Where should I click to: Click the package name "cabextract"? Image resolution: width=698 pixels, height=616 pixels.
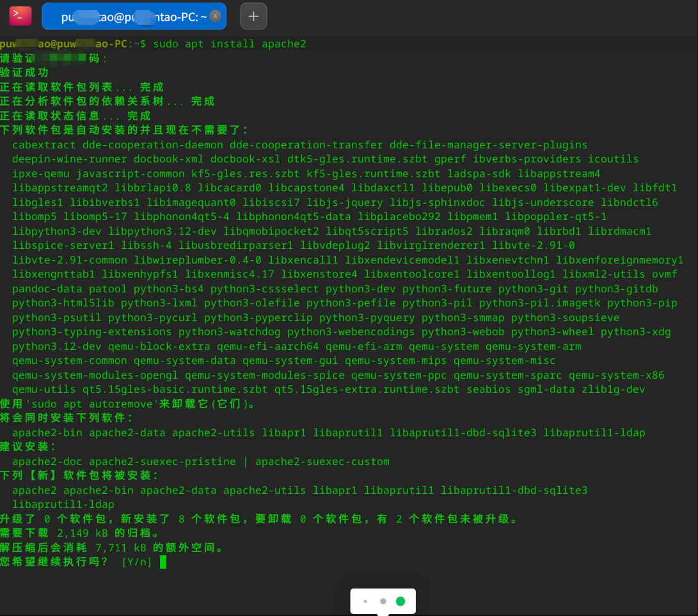pyautogui.click(x=44, y=145)
